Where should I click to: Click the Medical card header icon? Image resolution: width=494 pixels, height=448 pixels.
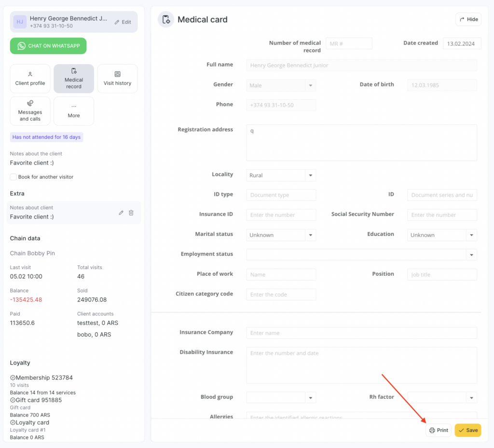(166, 19)
